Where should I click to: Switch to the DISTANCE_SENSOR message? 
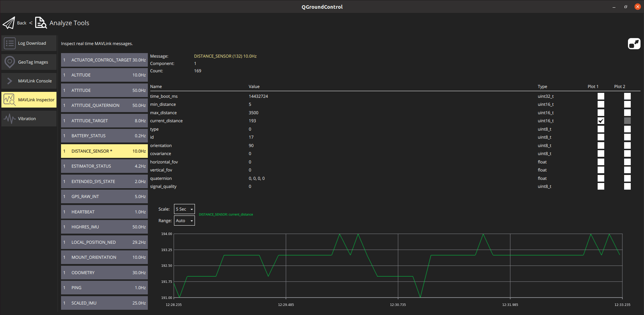pos(104,151)
